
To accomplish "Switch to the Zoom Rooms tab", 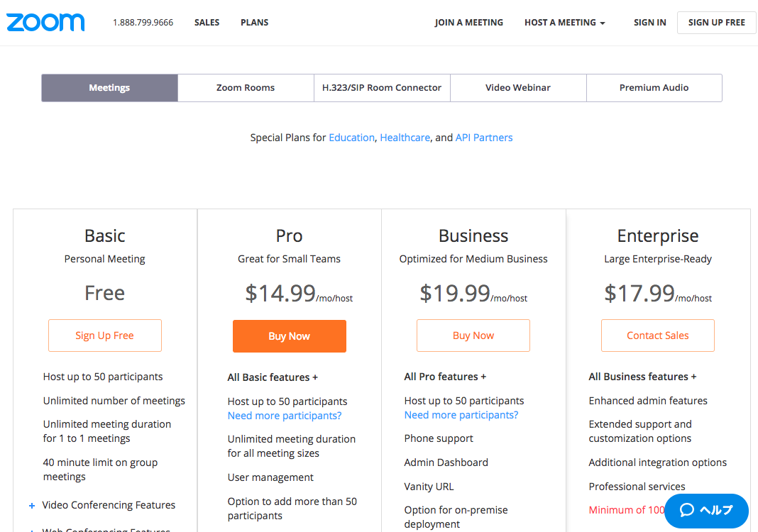I will click(246, 87).
